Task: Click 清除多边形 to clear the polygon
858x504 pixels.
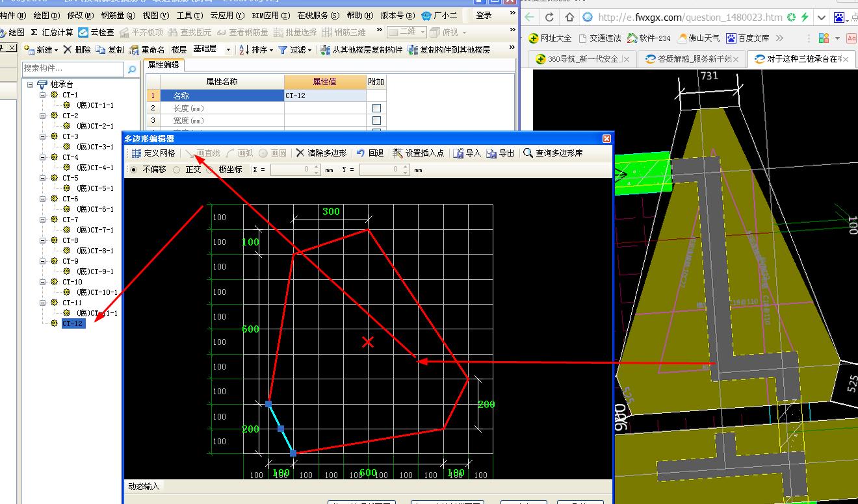Action: 320,153
